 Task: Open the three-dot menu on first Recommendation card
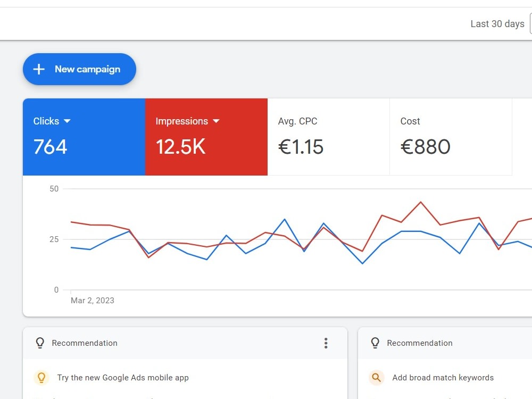click(x=326, y=343)
